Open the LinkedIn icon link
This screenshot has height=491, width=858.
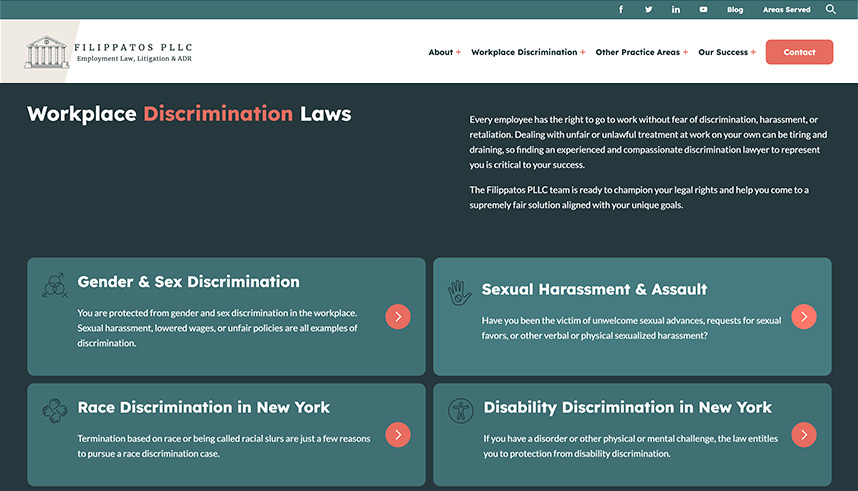676,10
